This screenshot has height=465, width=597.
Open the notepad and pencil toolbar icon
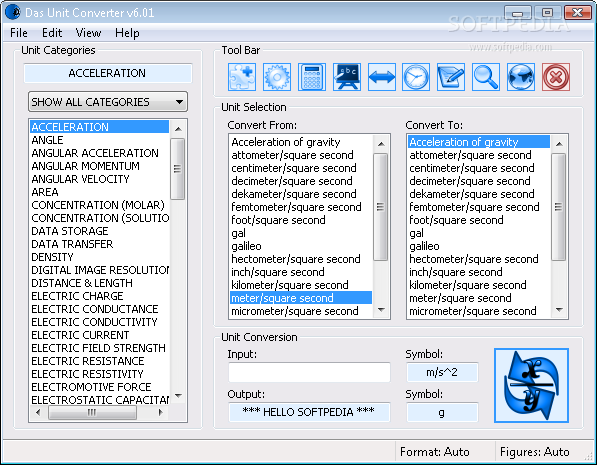451,77
